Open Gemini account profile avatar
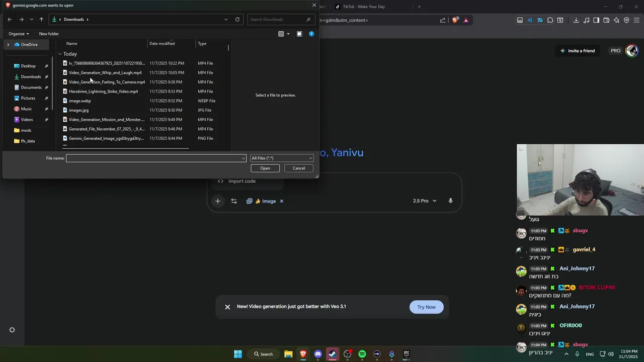Image resolution: width=644 pixels, height=362 pixels. (632, 51)
